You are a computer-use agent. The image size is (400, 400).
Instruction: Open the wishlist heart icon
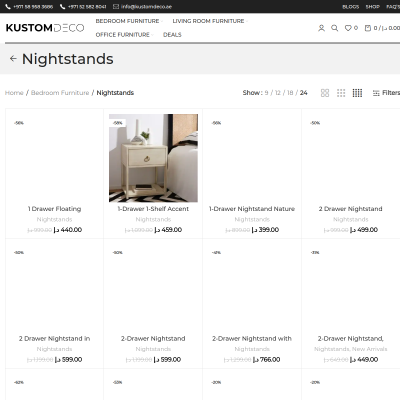(x=348, y=28)
